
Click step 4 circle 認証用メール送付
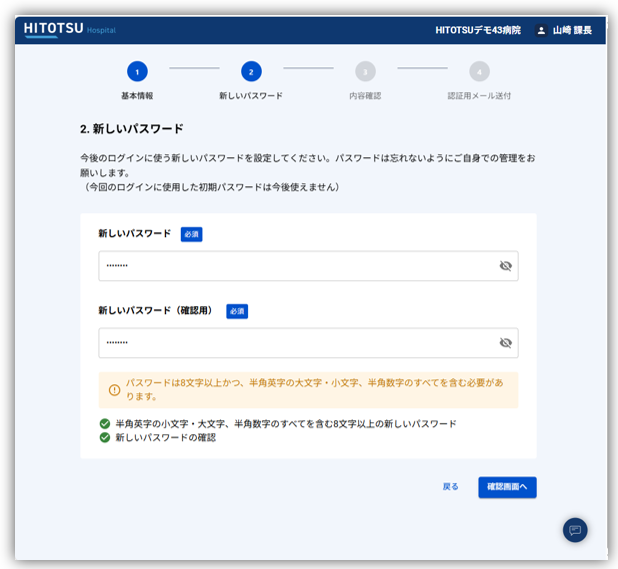(479, 71)
